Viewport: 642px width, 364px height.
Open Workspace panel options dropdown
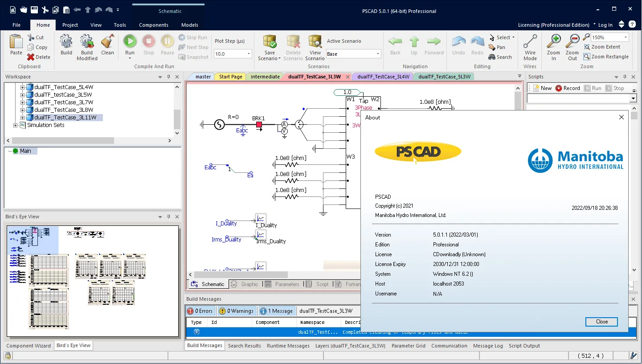160,77
